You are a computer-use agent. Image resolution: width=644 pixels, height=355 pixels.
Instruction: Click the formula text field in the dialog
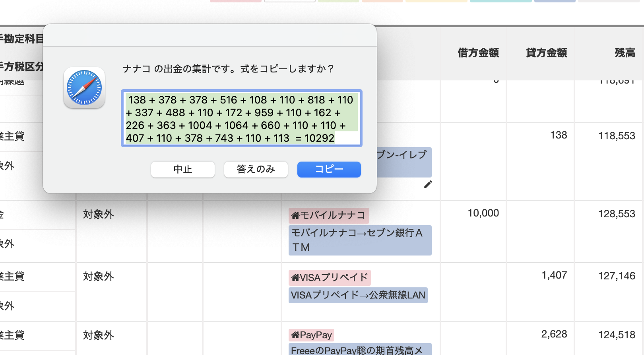click(x=242, y=119)
